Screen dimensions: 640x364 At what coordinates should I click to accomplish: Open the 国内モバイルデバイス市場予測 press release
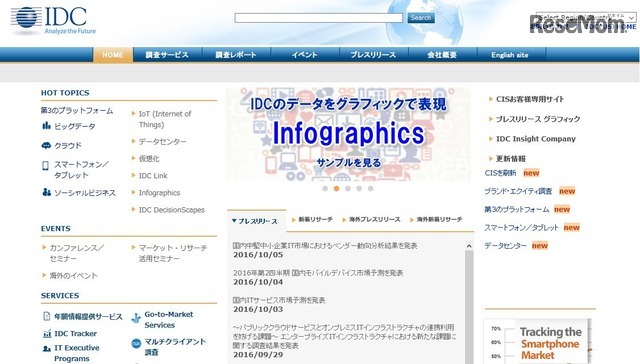pyautogui.click(x=318, y=273)
